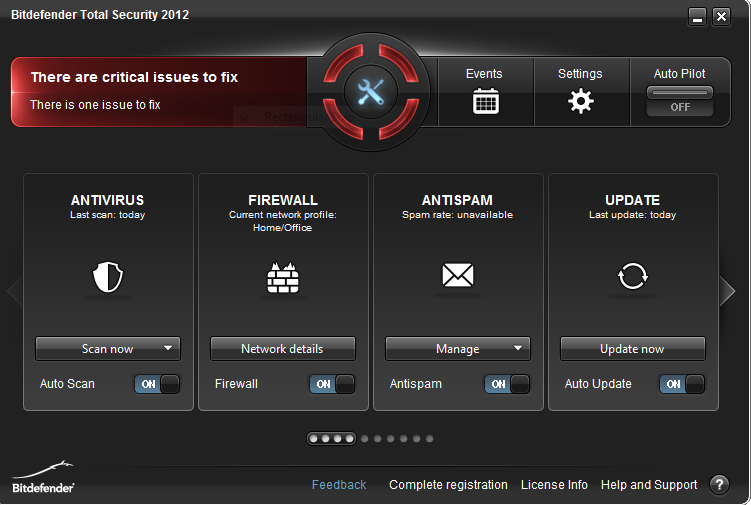Click the ANTISPAM panel title
The height and width of the screenshot is (505, 751).
pyautogui.click(x=457, y=200)
